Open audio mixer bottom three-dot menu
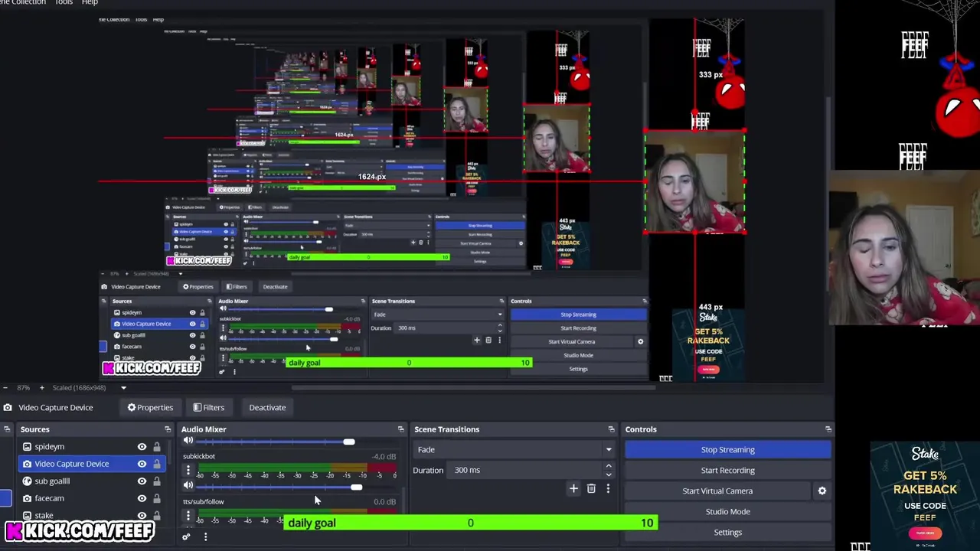Screen dimensions: 980x551 205,536
